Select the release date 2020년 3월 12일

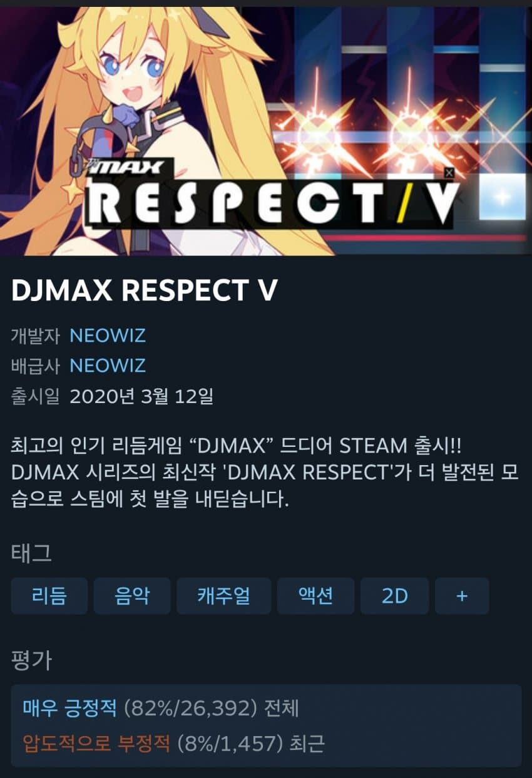141,396
